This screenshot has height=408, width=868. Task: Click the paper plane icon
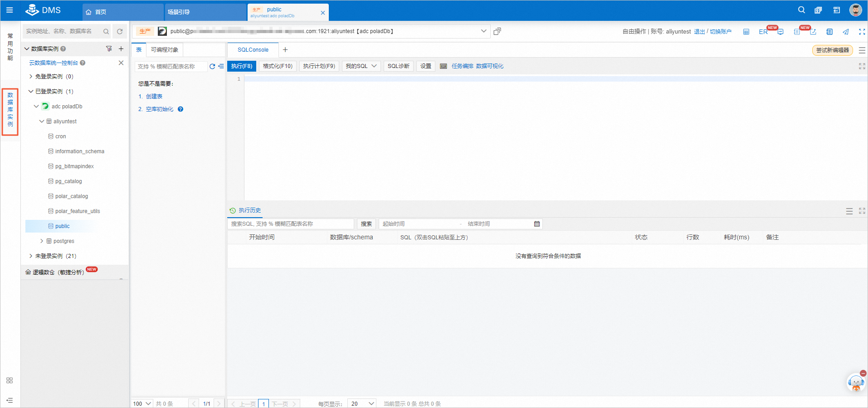click(x=846, y=32)
